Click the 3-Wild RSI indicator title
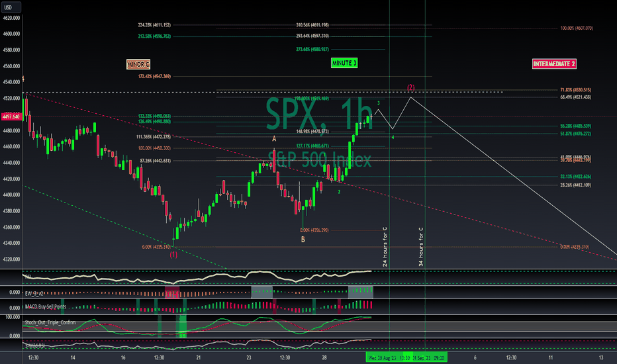This screenshot has height=364, width=617. click(x=34, y=346)
